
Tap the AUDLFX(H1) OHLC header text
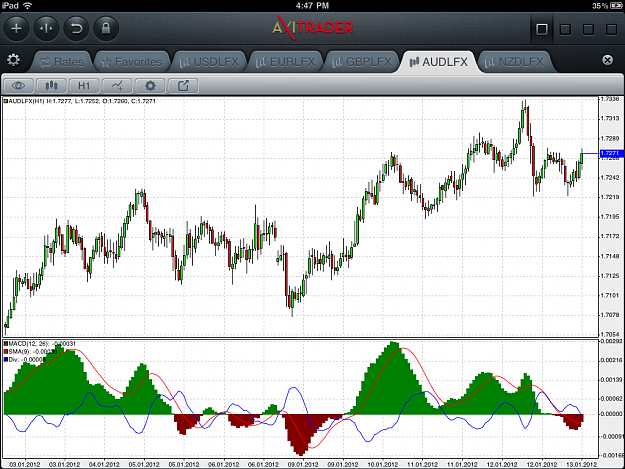click(80, 101)
